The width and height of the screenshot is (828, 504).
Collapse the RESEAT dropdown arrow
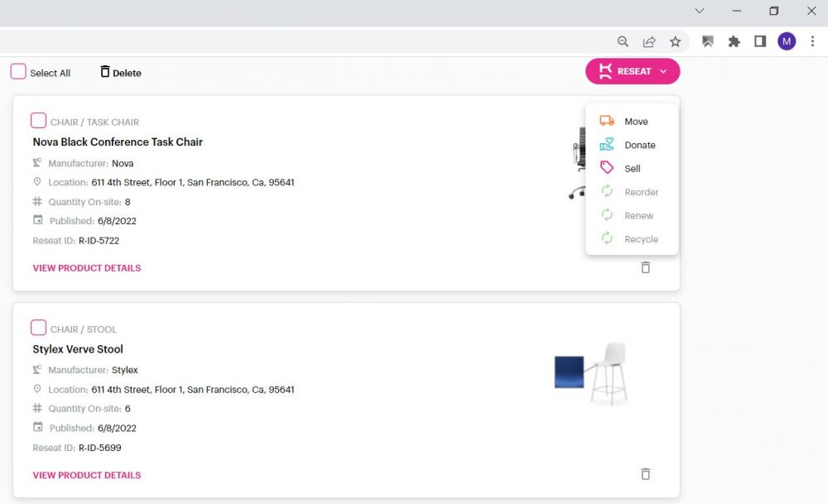[x=663, y=71]
